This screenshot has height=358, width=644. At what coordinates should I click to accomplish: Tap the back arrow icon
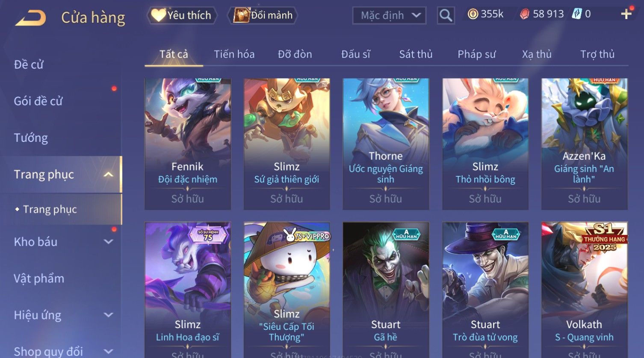(x=31, y=18)
